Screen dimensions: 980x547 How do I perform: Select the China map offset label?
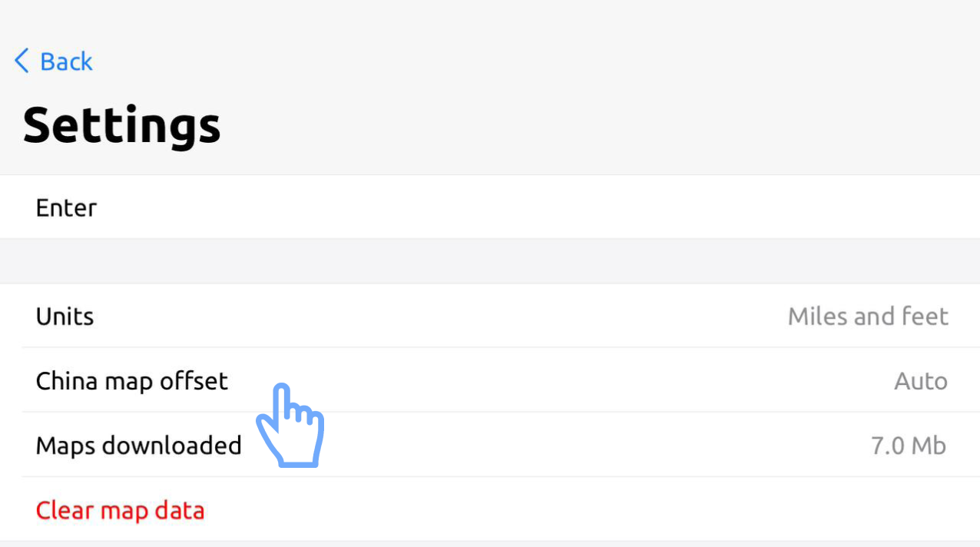click(x=132, y=381)
